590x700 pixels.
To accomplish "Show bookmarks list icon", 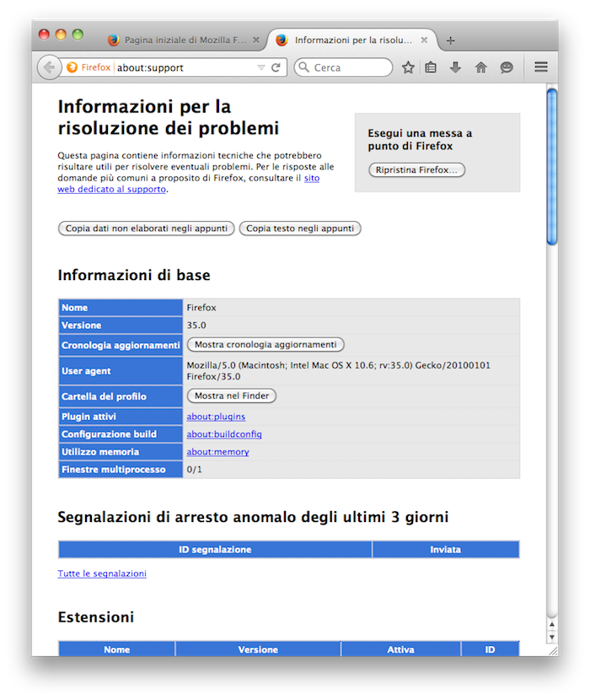I will [431, 67].
